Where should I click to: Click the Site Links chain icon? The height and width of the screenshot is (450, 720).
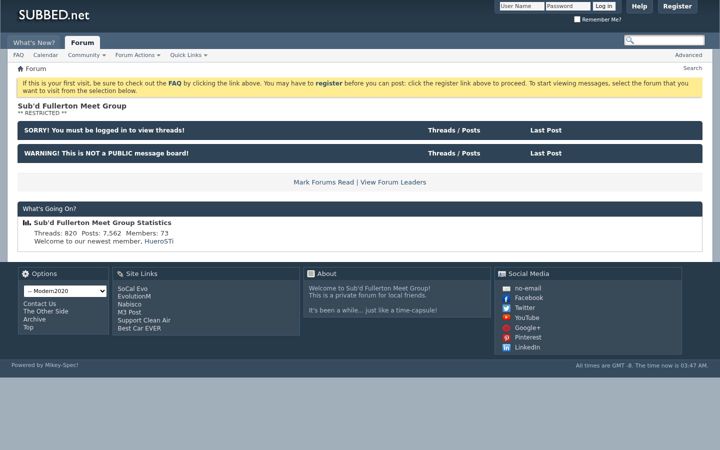pyautogui.click(x=120, y=274)
